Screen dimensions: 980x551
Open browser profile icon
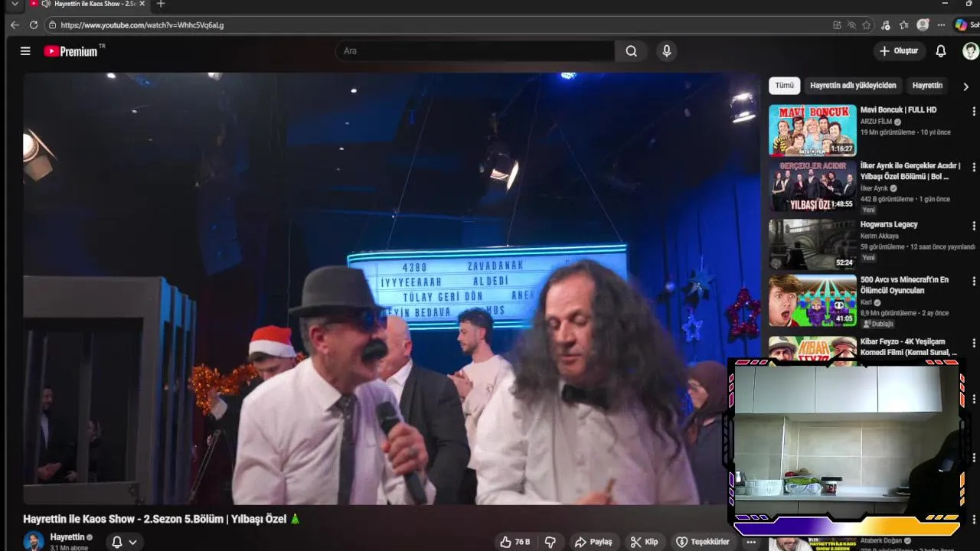coord(923,24)
